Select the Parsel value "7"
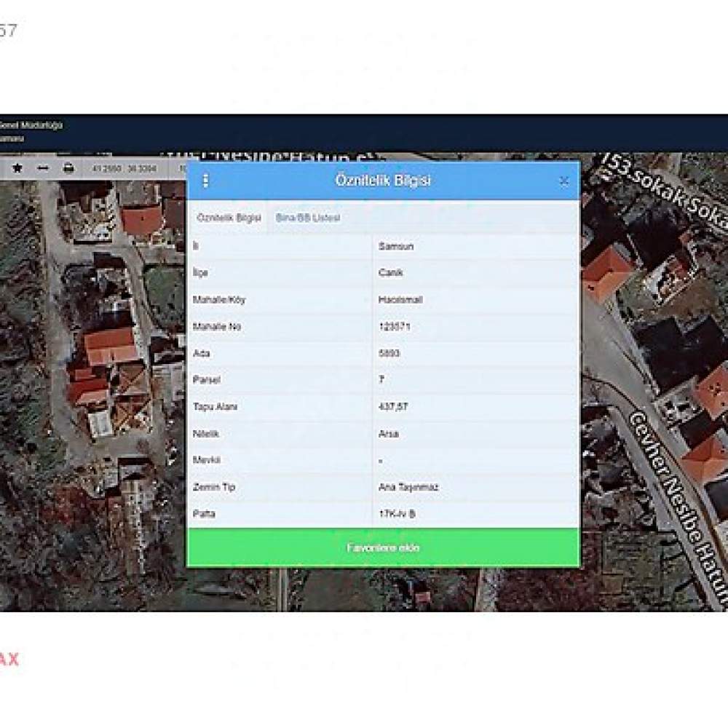 [x=381, y=380]
